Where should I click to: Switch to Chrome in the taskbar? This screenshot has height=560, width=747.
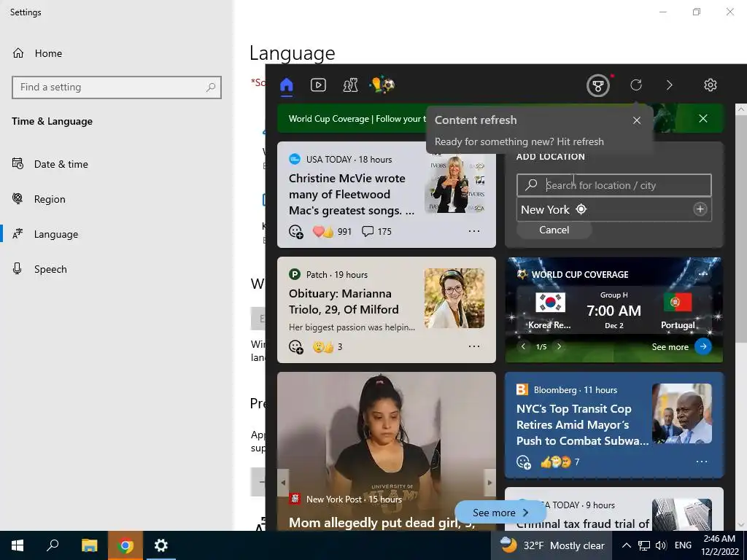(x=125, y=545)
